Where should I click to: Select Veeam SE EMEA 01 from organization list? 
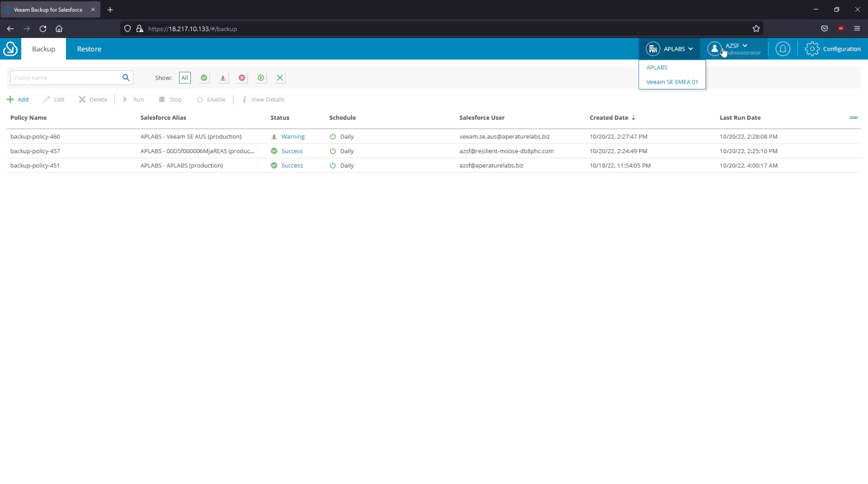(671, 82)
